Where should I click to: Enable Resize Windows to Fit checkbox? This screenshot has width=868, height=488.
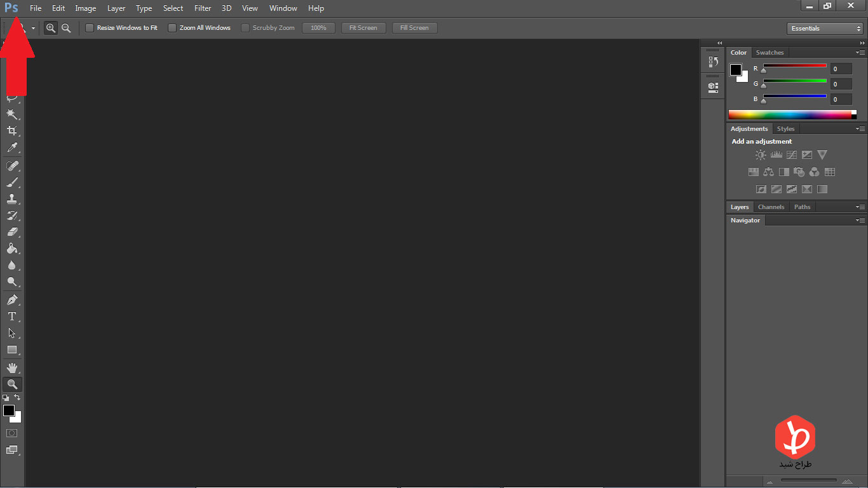90,28
